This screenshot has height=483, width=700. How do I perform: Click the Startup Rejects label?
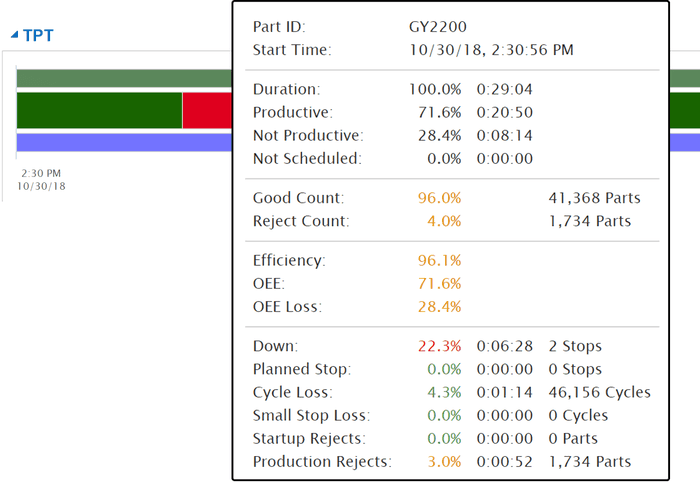tap(309, 438)
